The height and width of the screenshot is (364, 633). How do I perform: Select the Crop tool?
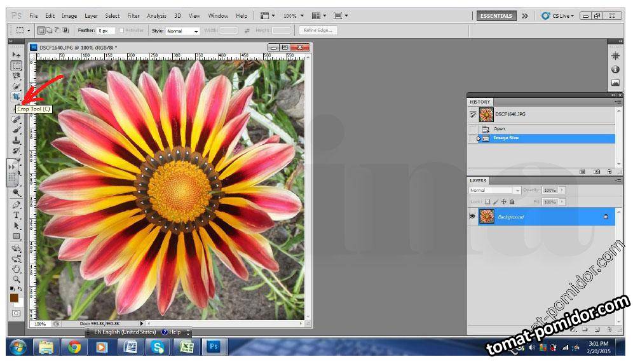pyautogui.click(x=16, y=97)
